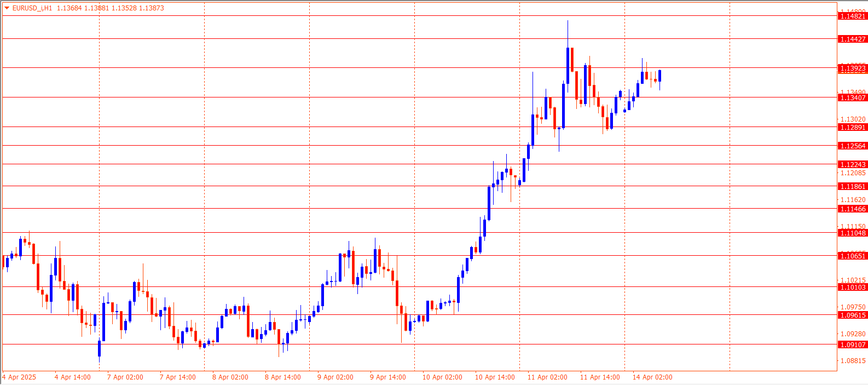Click the 1.13873 close value in header
868x385 pixels.
tap(152, 8)
